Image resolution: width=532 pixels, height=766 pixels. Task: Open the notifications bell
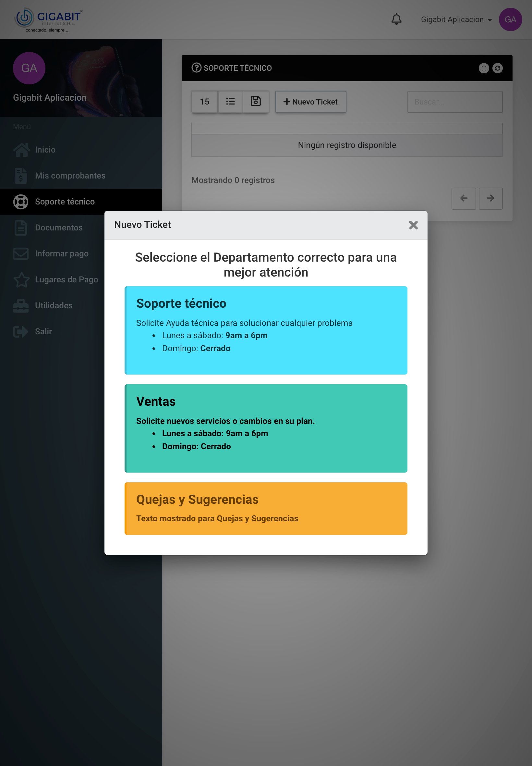pyautogui.click(x=396, y=19)
